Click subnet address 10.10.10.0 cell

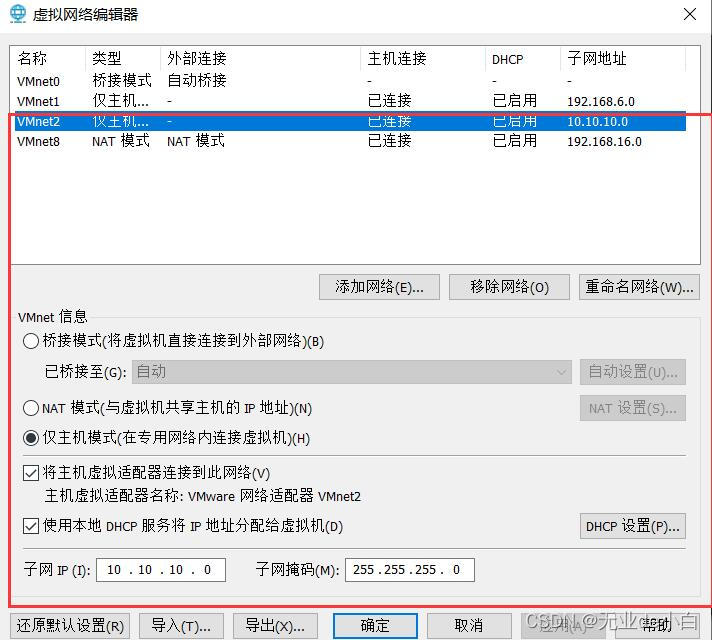(x=598, y=122)
